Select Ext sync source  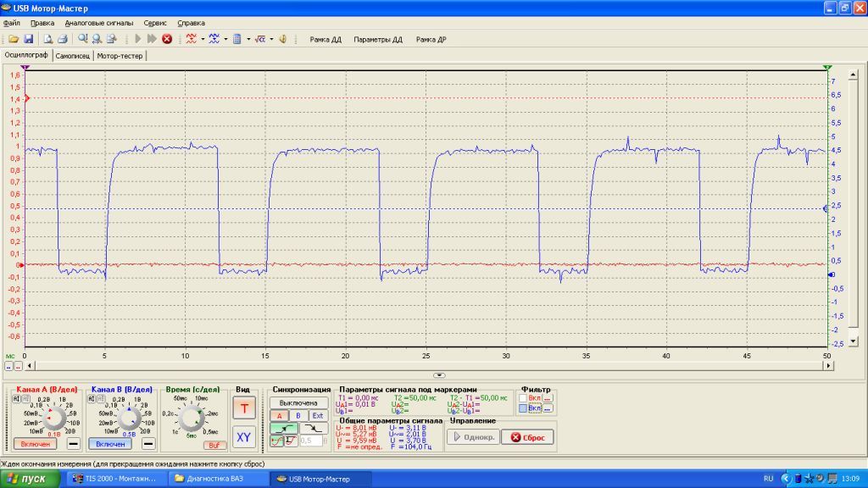317,416
